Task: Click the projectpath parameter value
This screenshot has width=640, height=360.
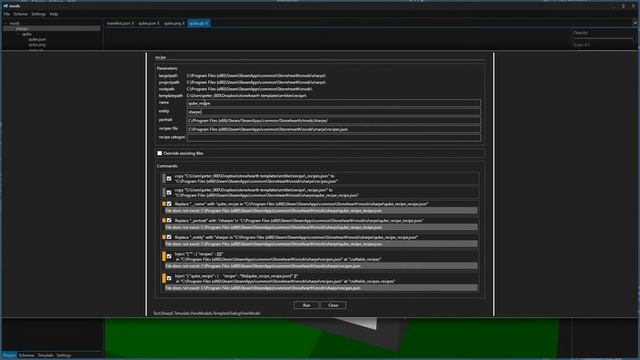Action: [256, 82]
